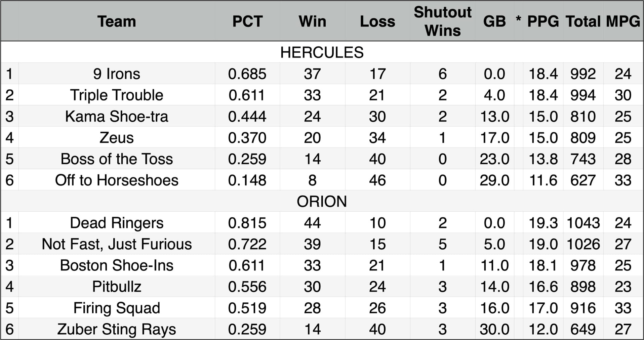Screen dimensions: 644x340
Task: Click the ORION division heading
Action: click(322, 201)
